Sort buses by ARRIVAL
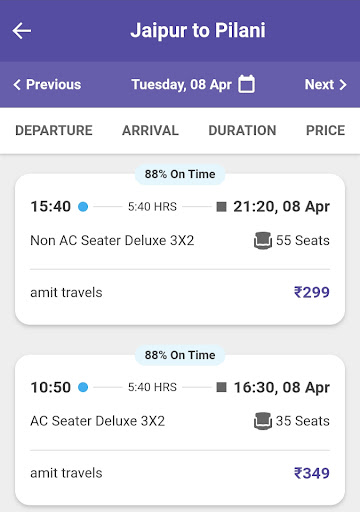Image resolution: width=360 pixels, height=512 pixels. tap(150, 130)
